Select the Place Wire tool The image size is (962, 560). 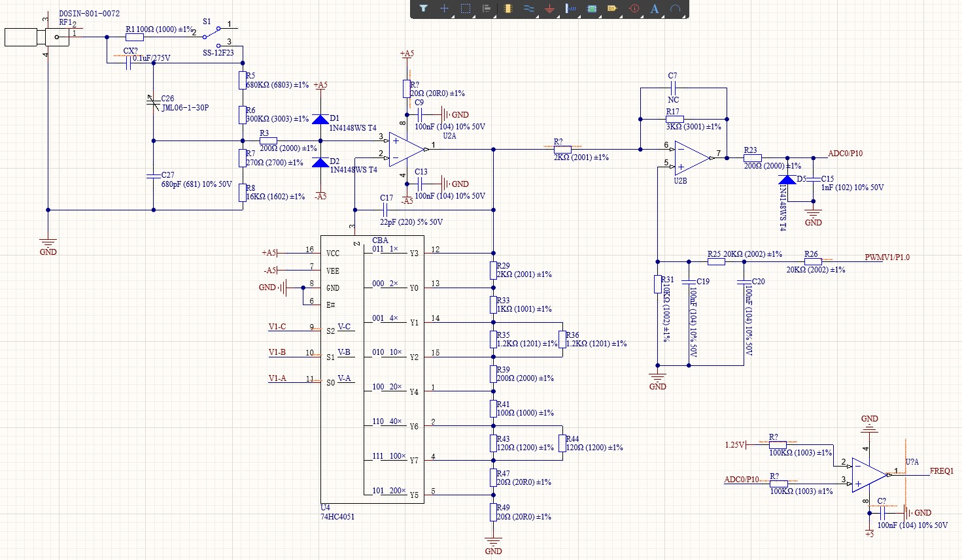(x=529, y=8)
